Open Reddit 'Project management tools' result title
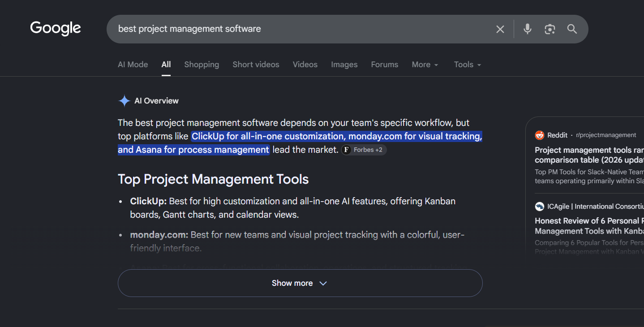This screenshot has height=327, width=644. tap(589, 155)
